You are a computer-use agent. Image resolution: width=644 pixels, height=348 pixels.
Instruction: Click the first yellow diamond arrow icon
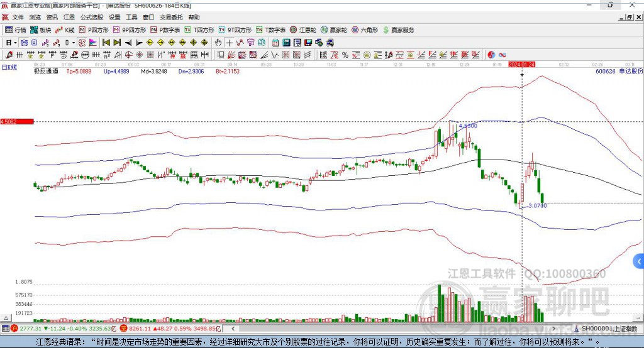tap(150, 43)
